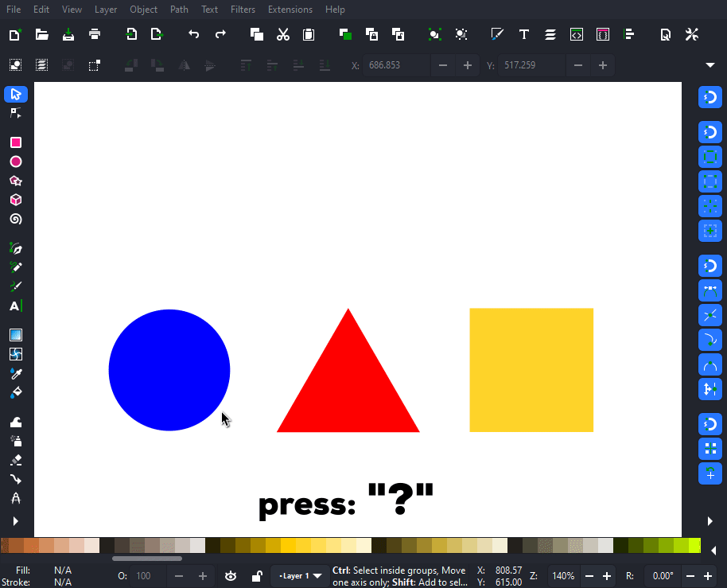
Task: Open the Layer 1 dropdown
Action: tap(299, 576)
